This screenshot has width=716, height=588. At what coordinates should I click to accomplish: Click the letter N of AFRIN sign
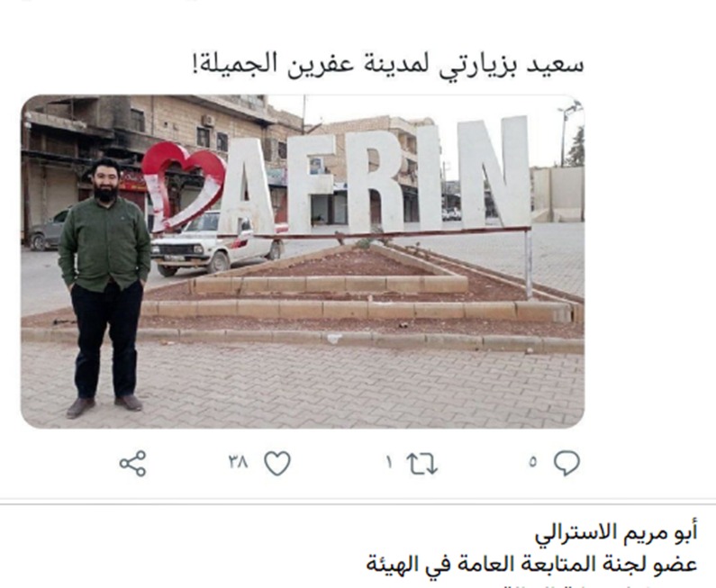[x=494, y=171]
